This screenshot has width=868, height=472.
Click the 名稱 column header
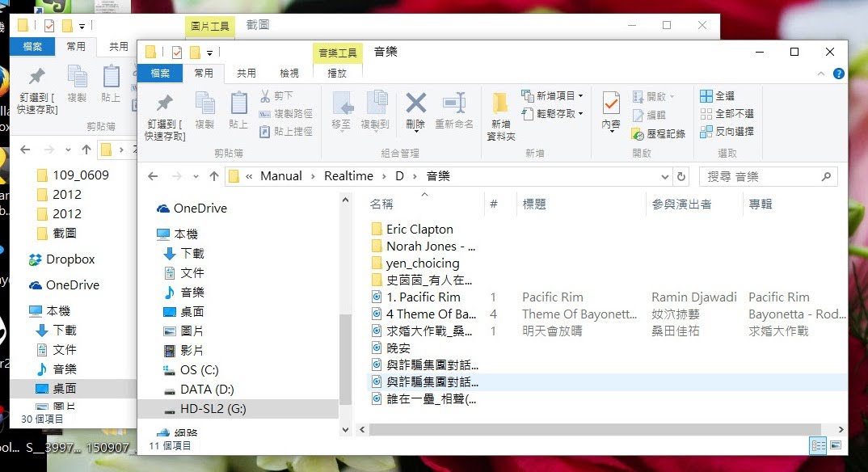381,204
